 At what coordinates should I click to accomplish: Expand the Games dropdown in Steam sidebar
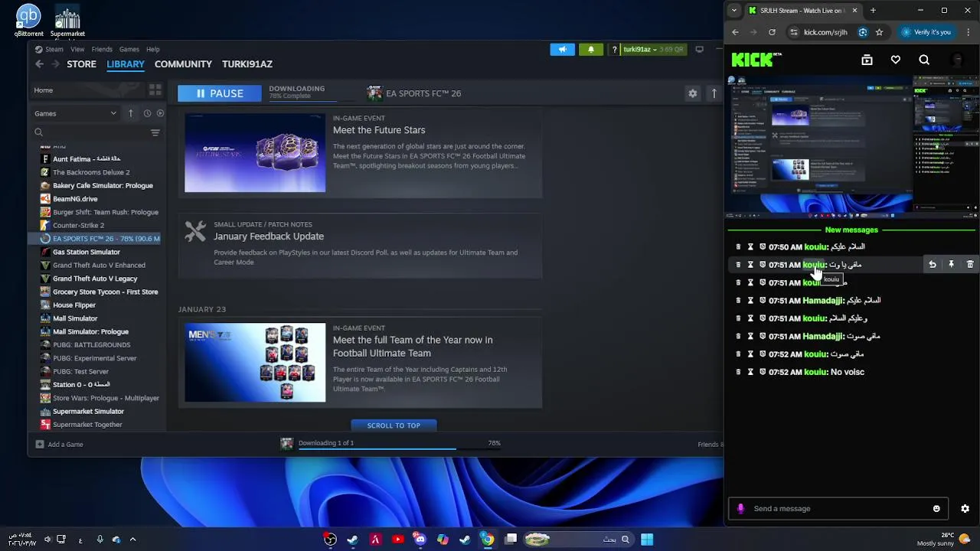(76, 113)
